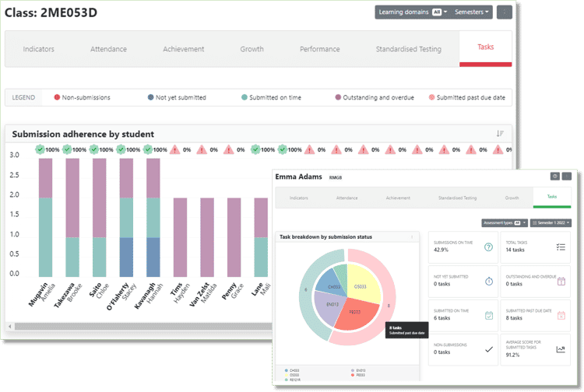The height and width of the screenshot is (392, 584).
Task: Click the yellow OS033 pie slice
Action: pos(362,283)
